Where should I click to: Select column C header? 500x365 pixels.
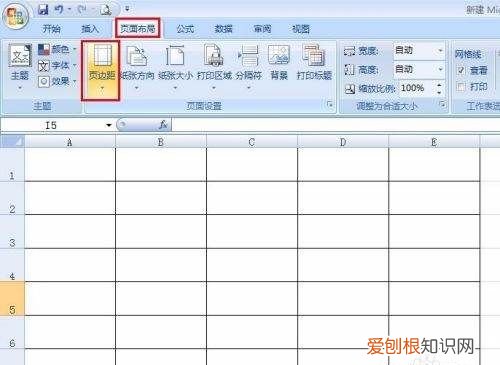[252, 142]
